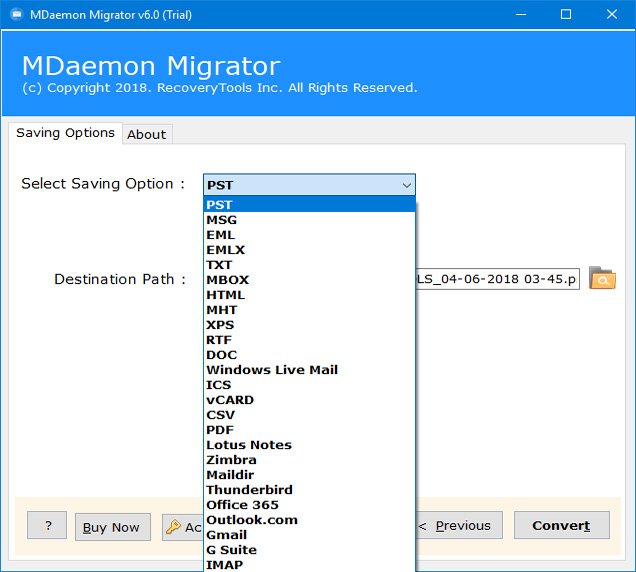Select DOC saving format

pos(309,355)
